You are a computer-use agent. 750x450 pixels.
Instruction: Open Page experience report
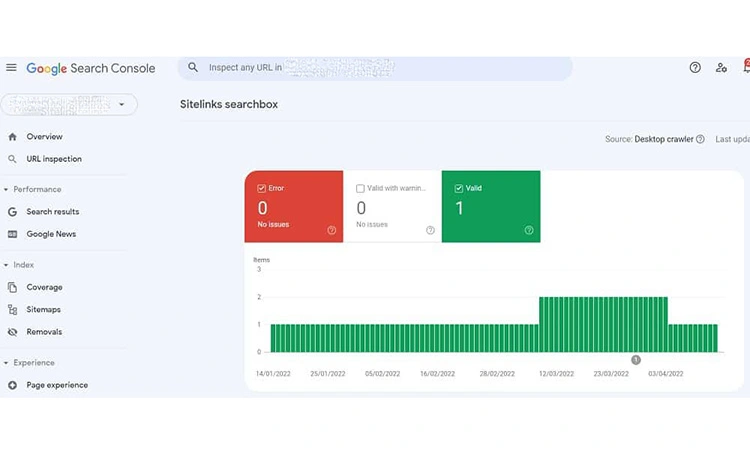[57, 385]
